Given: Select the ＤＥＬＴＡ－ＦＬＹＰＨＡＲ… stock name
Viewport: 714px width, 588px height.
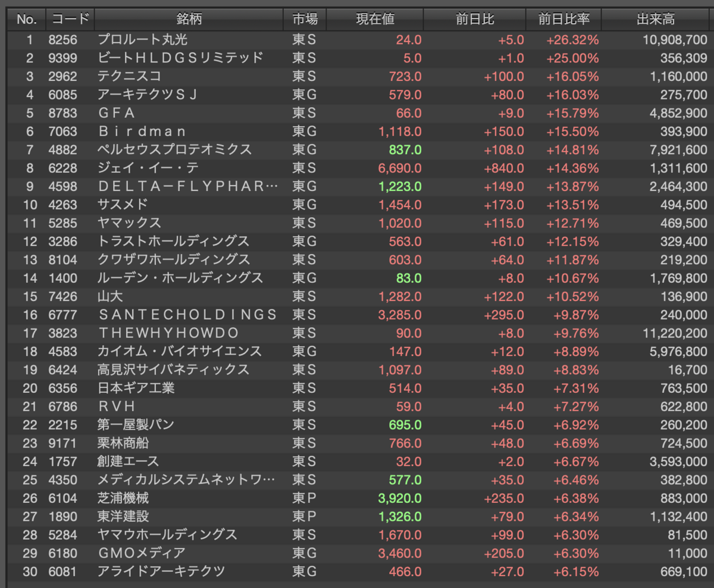Looking at the screenshot, I should pos(188,187).
